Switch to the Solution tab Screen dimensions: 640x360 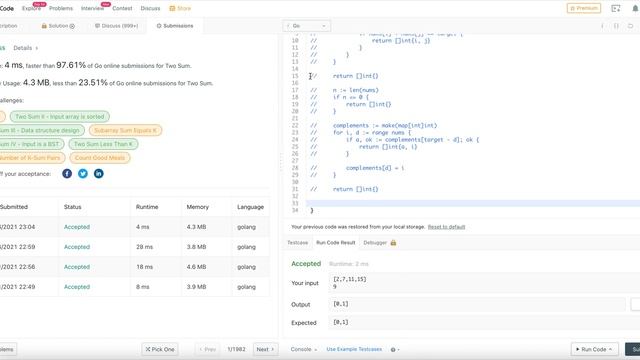(x=58, y=26)
